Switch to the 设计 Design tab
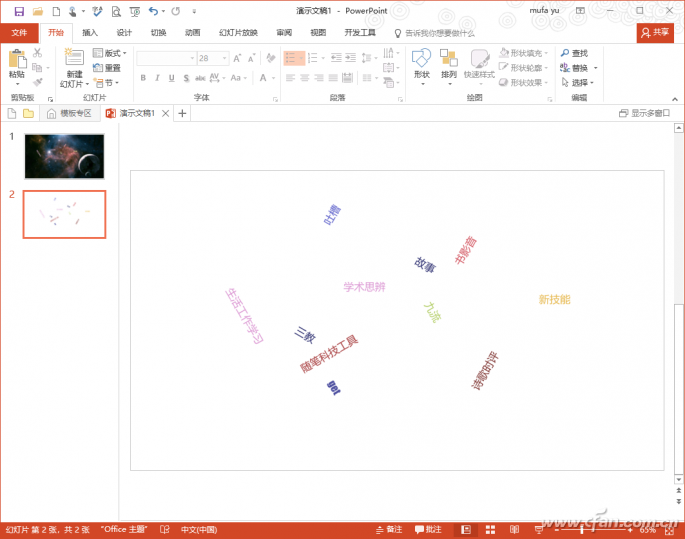 124,33
